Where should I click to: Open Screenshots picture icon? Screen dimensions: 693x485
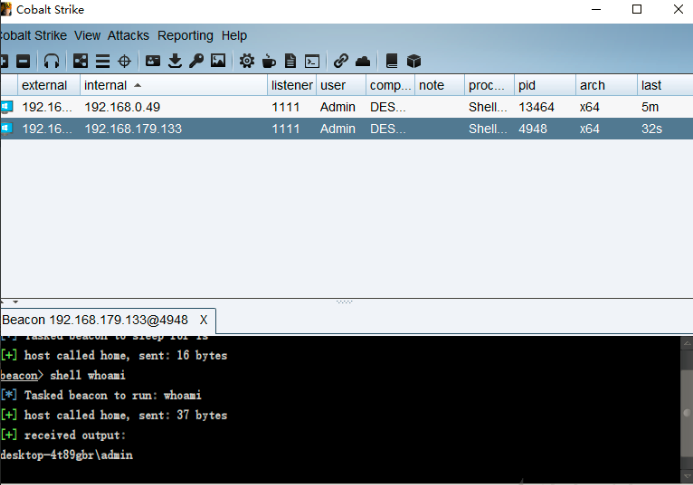pos(218,61)
